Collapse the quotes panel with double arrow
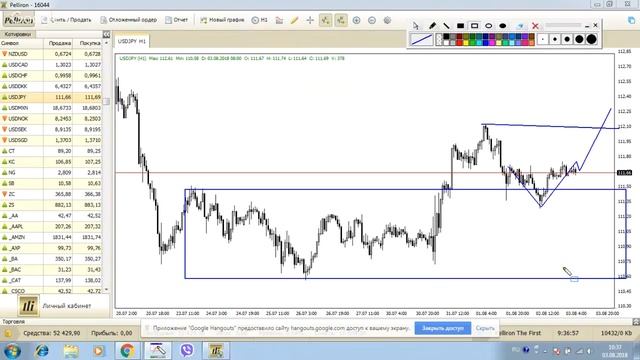 106,34
